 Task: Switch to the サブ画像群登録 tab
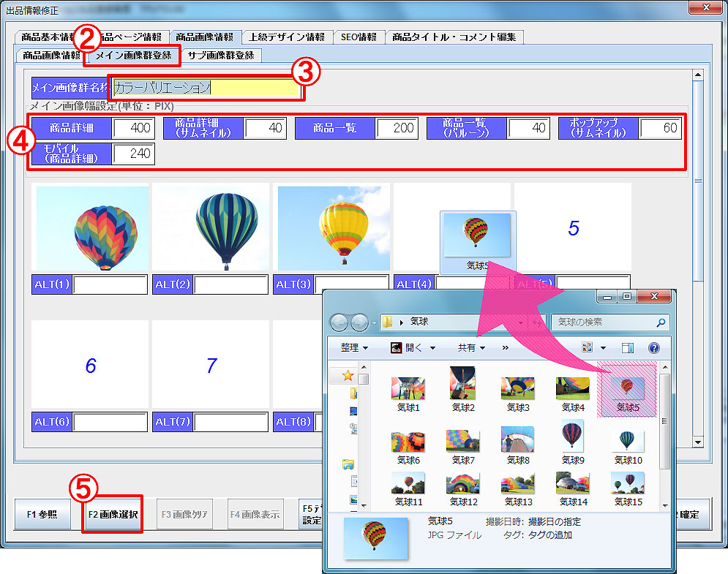coord(220,55)
